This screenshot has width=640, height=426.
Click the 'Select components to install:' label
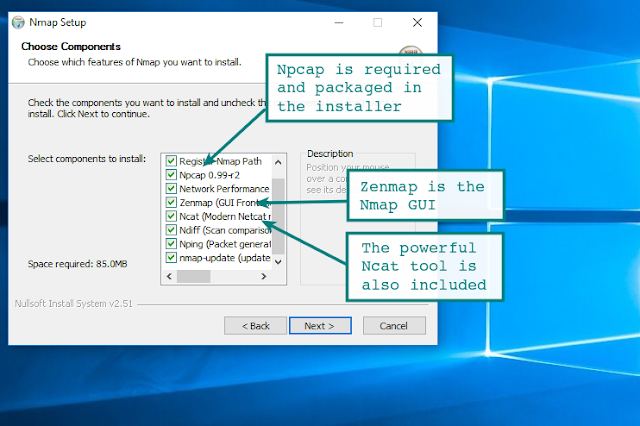point(87,159)
